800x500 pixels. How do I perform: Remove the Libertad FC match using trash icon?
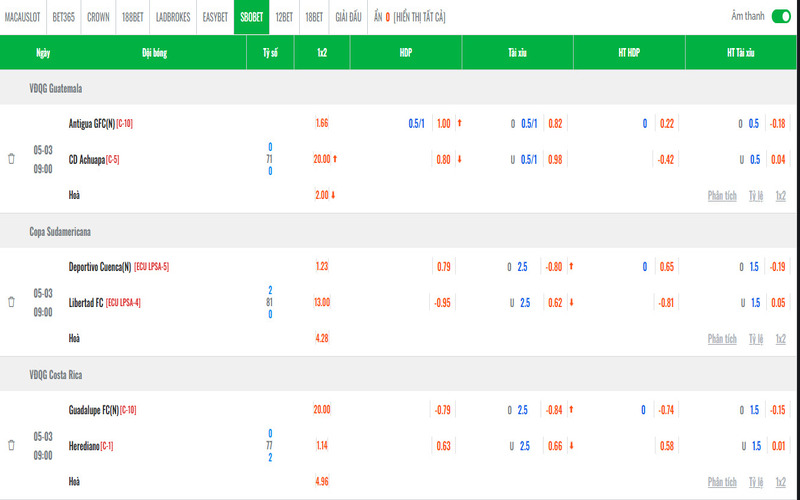11,301
